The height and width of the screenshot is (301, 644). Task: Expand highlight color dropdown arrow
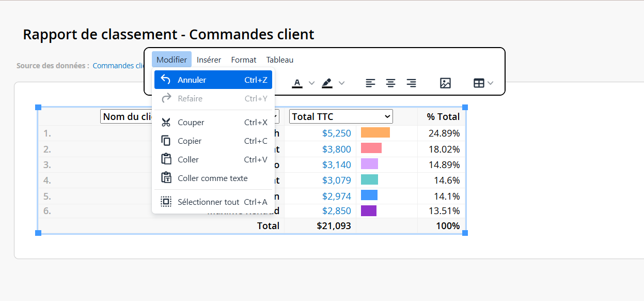[x=341, y=83]
